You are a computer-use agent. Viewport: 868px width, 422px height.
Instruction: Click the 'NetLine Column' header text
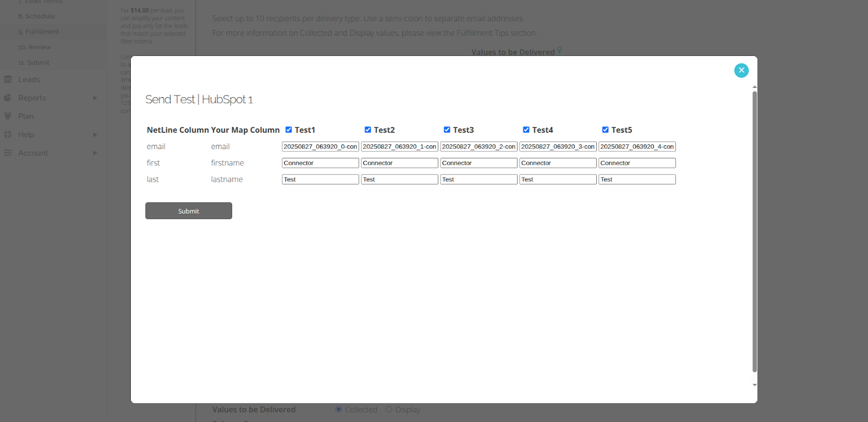[x=178, y=130]
